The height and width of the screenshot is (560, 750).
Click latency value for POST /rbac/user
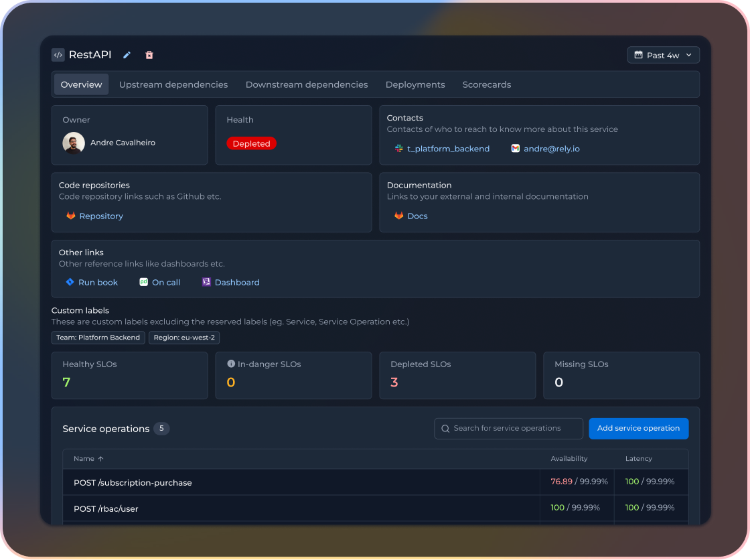tap(650, 507)
